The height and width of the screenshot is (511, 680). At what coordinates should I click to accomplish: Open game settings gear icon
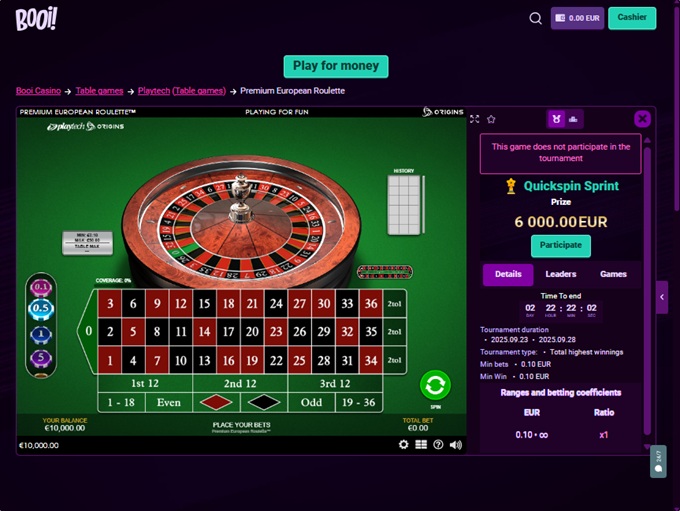pos(403,445)
